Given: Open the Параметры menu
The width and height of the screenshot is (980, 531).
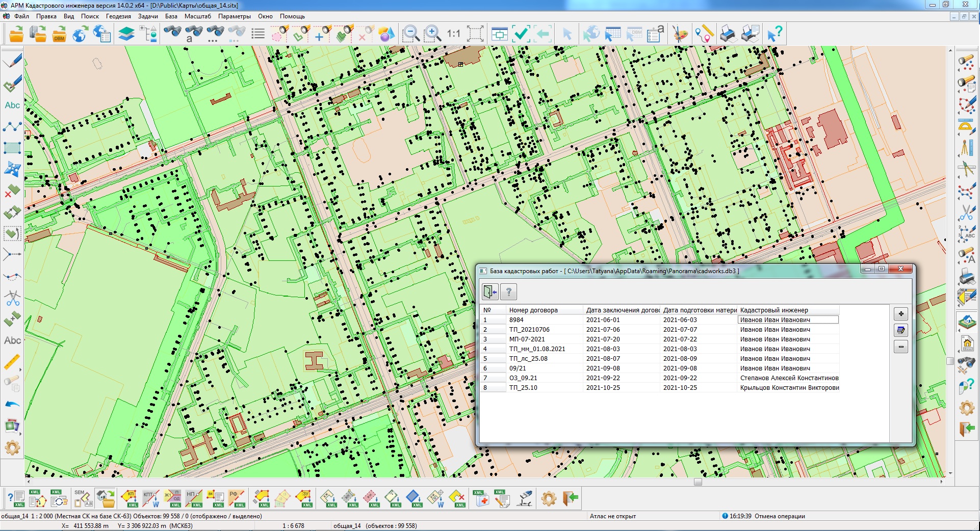Looking at the screenshot, I should tap(235, 16).
